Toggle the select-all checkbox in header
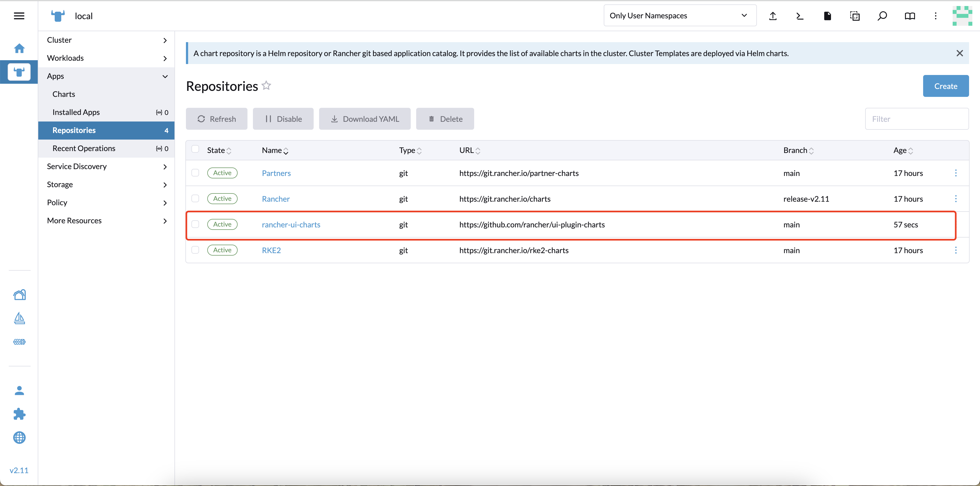This screenshot has width=980, height=486. (x=195, y=149)
